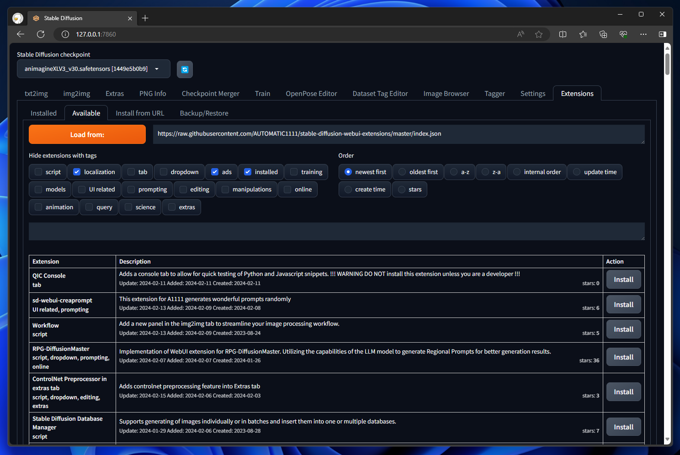Check the science tag checkbox

(128, 207)
